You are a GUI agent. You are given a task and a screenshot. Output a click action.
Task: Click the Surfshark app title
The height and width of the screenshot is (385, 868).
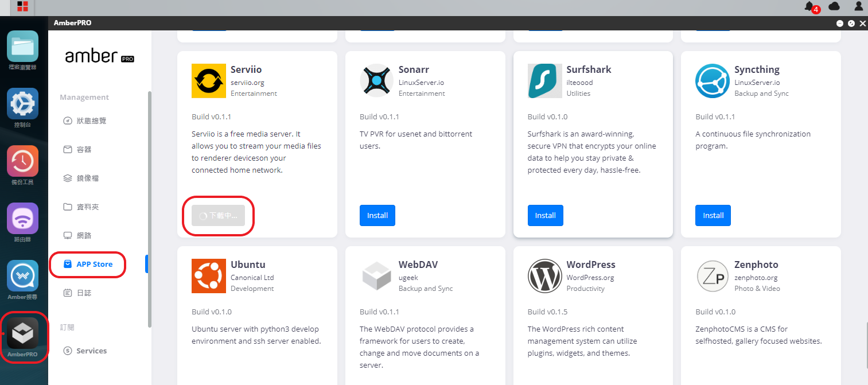pyautogui.click(x=589, y=69)
